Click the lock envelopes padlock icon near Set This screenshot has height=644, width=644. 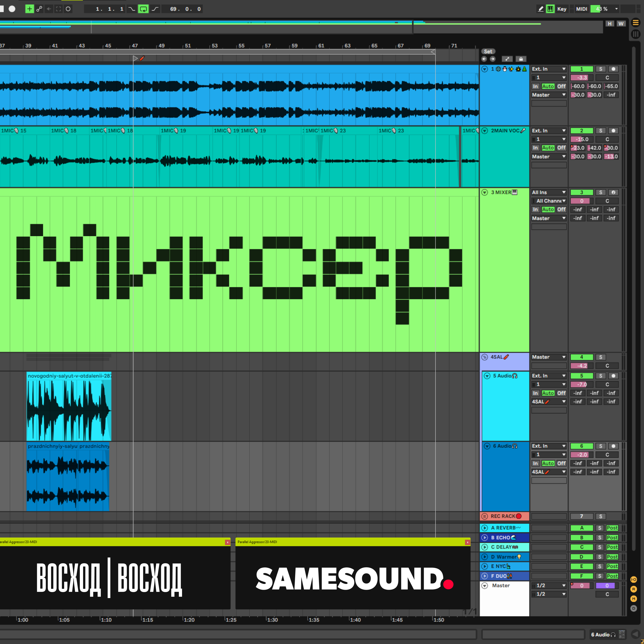coord(521,59)
